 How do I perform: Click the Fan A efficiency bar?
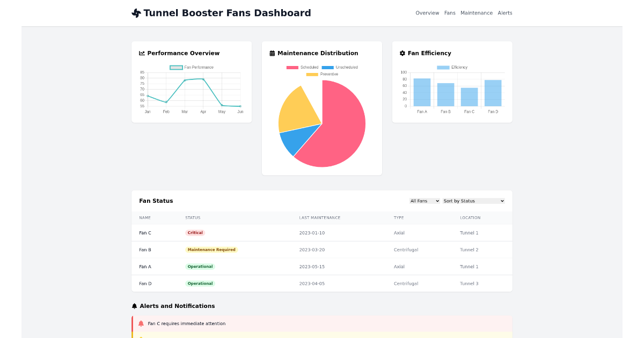coord(422,91)
